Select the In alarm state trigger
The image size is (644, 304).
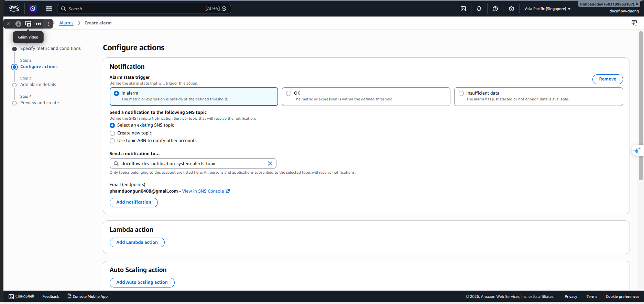pos(194,96)
